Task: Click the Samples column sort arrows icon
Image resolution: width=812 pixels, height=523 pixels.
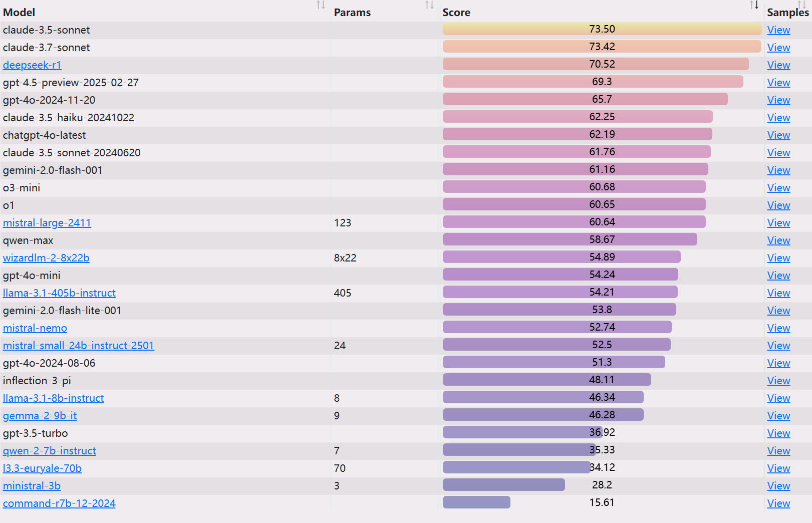Action: click(801, 4)
